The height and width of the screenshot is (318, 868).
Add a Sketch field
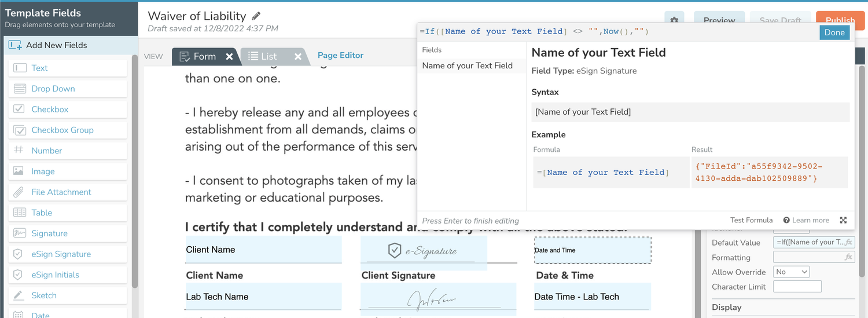click(68, 295)
